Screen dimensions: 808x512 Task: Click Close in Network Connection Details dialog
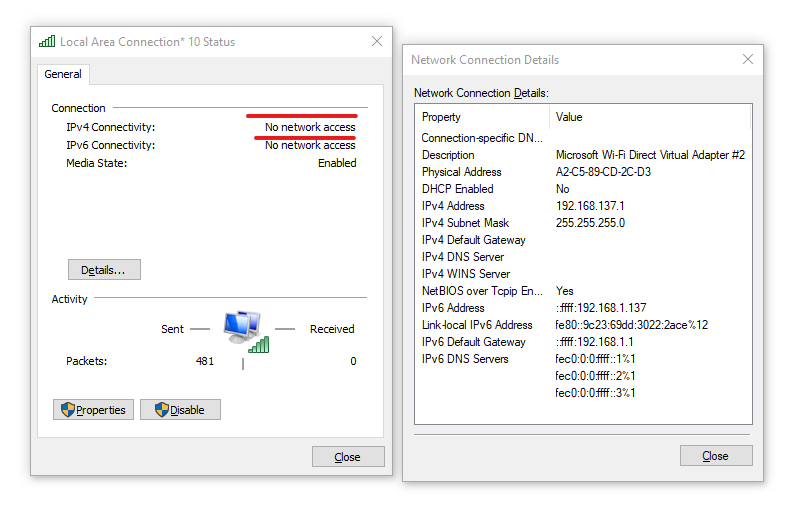716,455
